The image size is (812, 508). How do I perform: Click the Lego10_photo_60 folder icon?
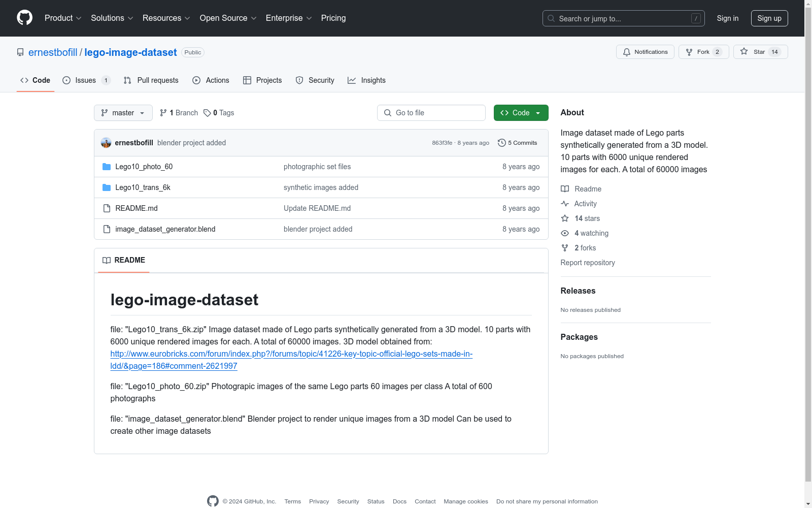tap(107, 167)
